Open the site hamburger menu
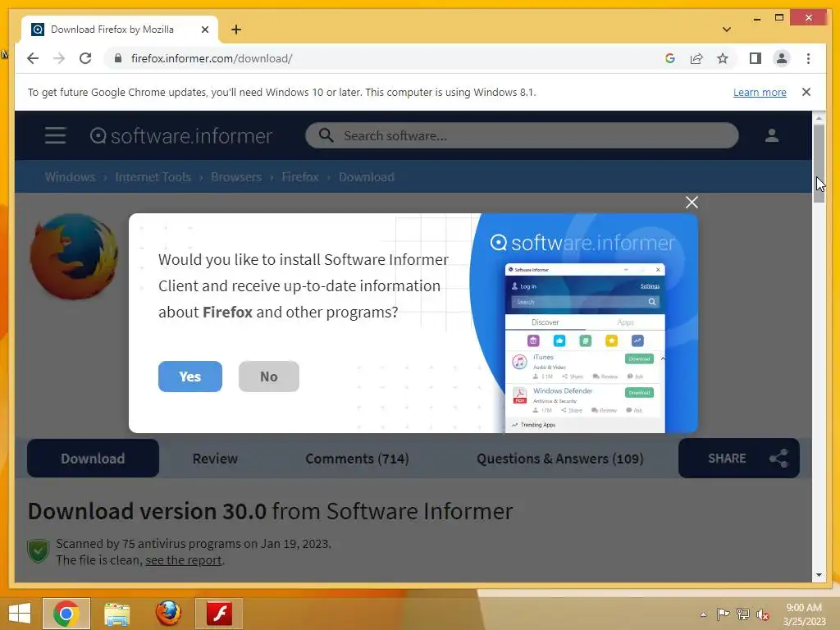 tap(55, 135)
